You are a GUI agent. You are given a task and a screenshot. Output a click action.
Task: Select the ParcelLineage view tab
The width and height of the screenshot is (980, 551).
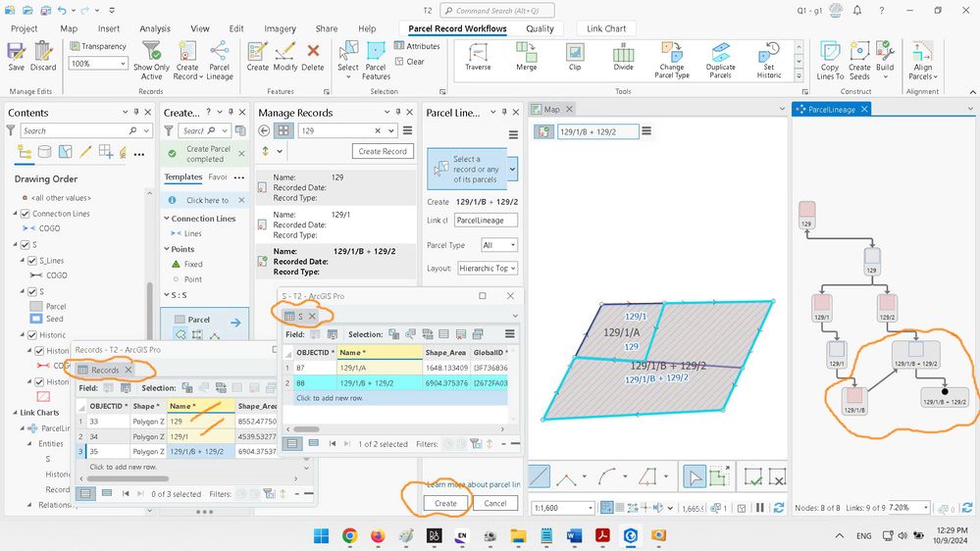831,110
